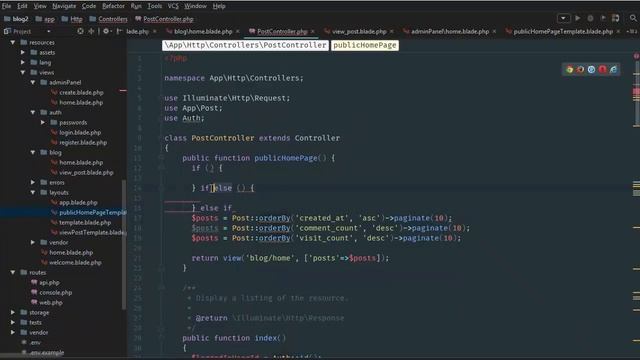The height and width of the screenshot is (360, 640).
Task: Close the publicHomePageTemplate.blade.php tab
Action: click(x=618, y=31)
